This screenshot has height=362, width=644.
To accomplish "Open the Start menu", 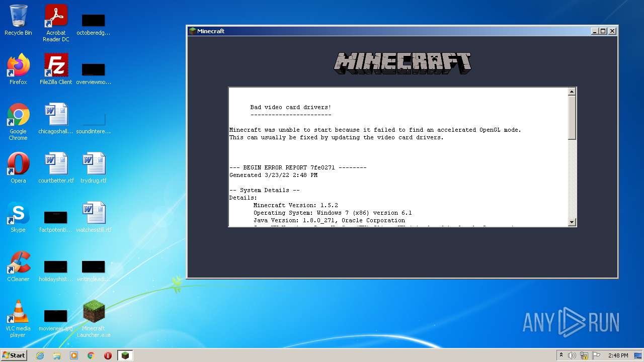I will pos(14,355).
